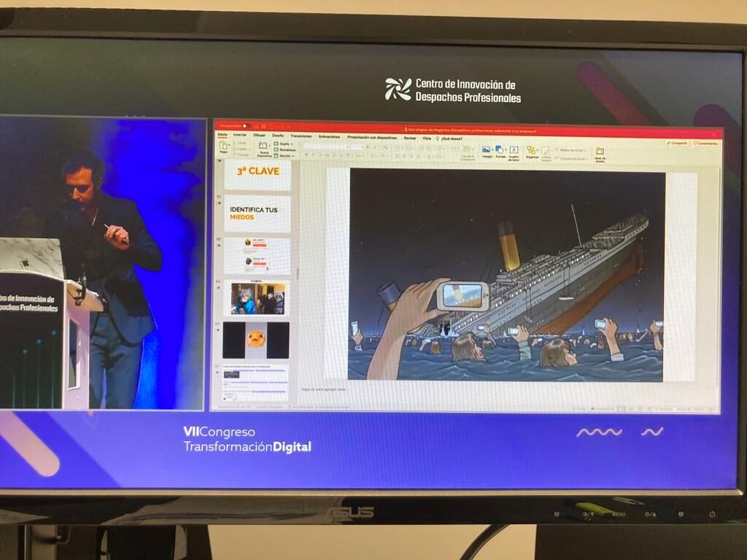
Task: Open the Sección dropdown
Action: point(283,156)
